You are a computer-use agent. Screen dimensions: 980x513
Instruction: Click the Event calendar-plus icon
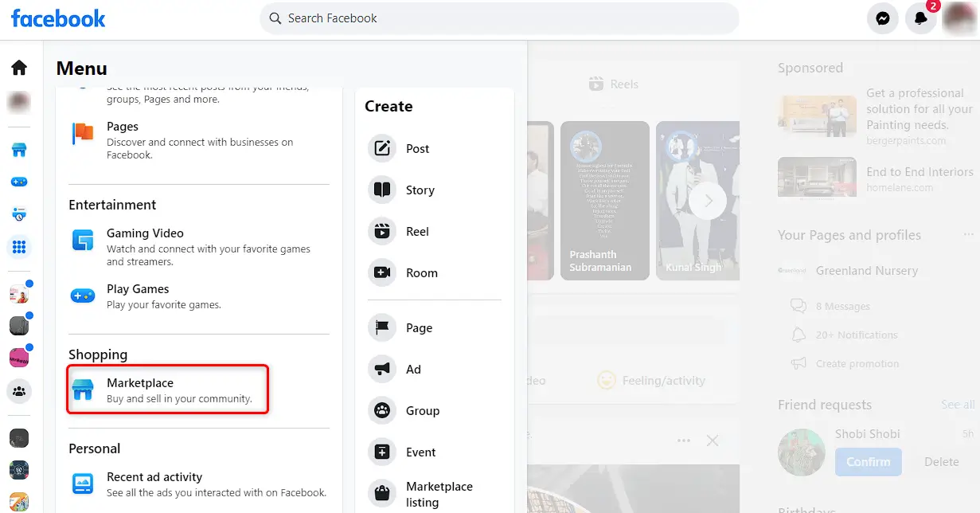(382, 452)
